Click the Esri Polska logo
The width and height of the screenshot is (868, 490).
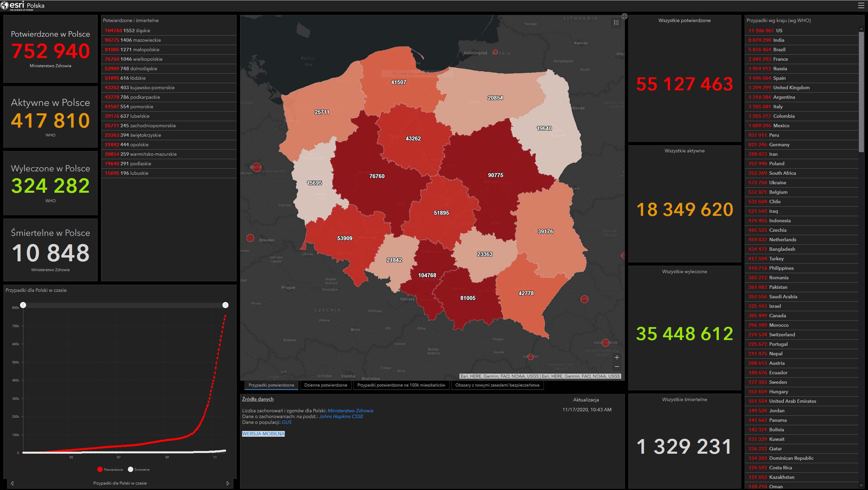[x=23, y=6]
